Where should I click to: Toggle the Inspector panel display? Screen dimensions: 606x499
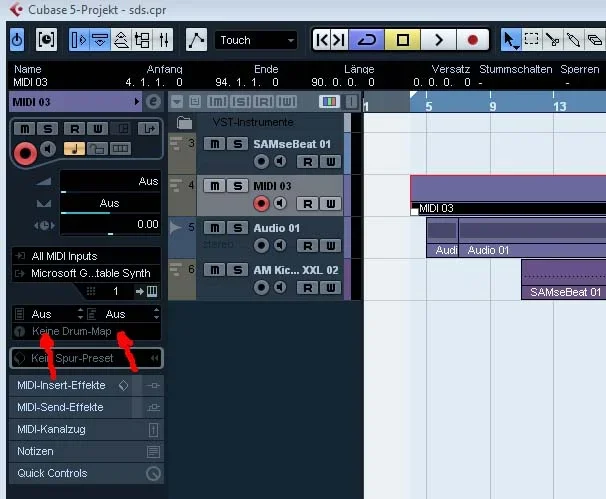tap(79, 39)
